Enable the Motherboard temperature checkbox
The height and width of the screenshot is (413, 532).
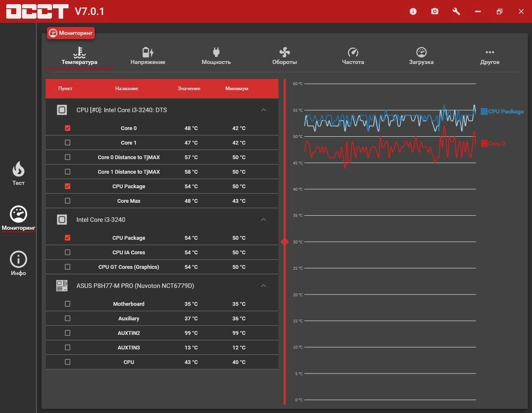(68, 304)
